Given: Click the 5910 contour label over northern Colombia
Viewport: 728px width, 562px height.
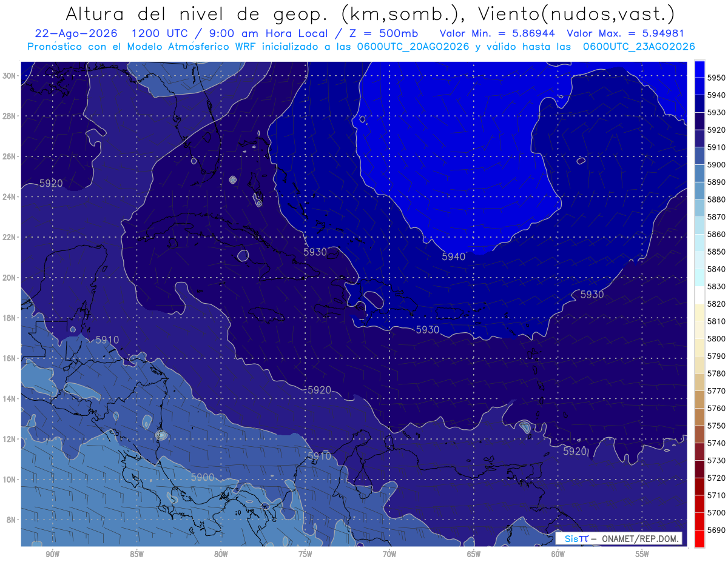Looking at the screenshot, I should pos(320,456).
